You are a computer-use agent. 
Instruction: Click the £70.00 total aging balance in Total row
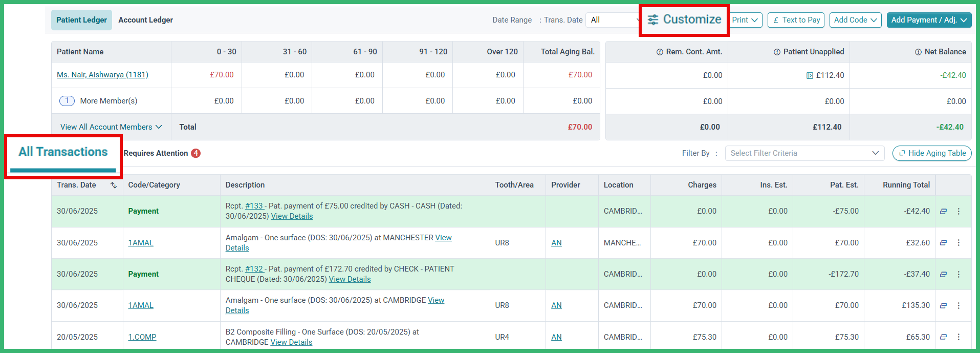point(580,127)
